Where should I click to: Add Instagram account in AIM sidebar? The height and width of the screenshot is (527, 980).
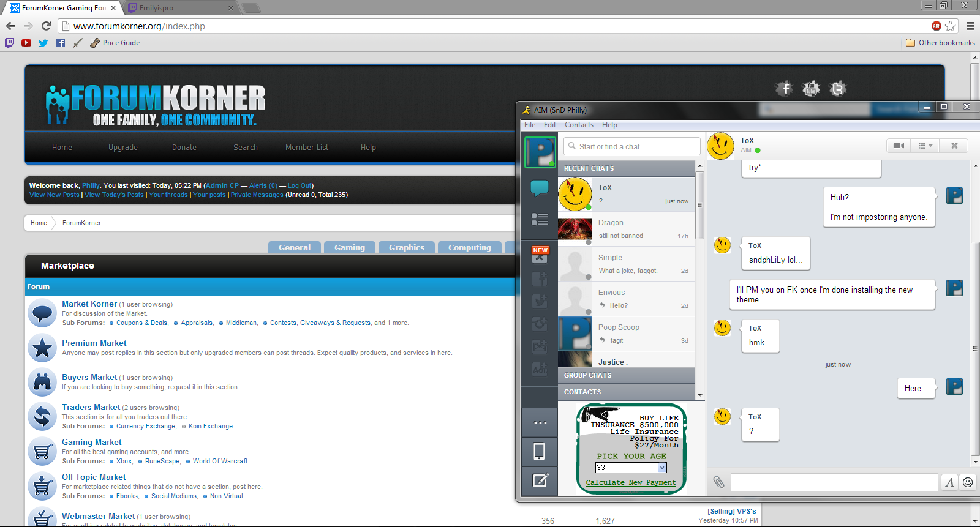click(x=540, y=324)
